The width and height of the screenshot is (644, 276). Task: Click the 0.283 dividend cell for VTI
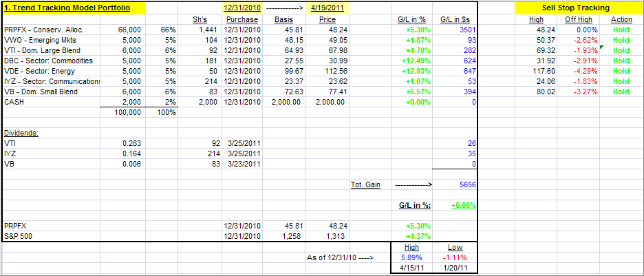tap(123, 143)
